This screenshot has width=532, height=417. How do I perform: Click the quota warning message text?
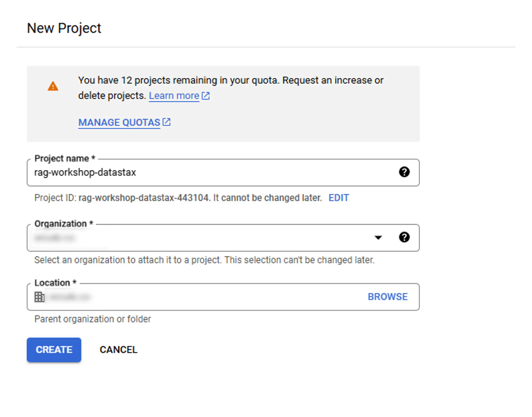click(x=231, y=81)
